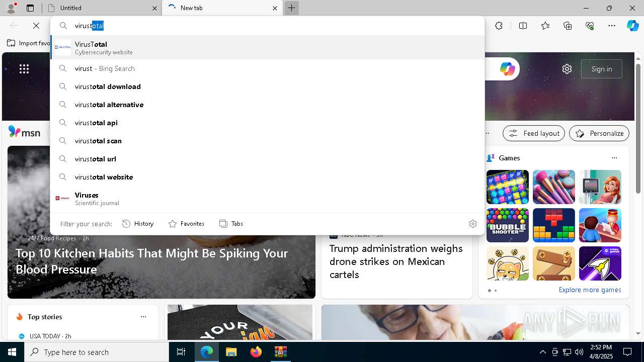Screen dimensions: 644x362
Task: Click Explore more games link
Action: point(590,290)
